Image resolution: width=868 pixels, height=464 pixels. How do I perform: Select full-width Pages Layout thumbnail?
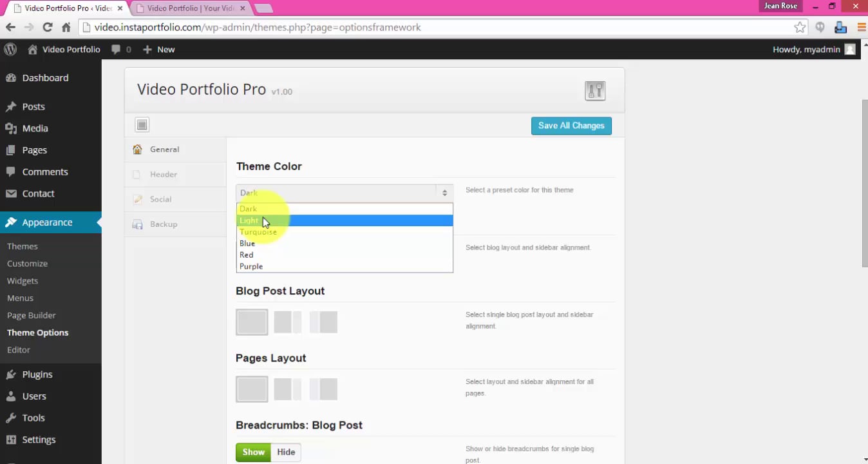coord(252,389)
